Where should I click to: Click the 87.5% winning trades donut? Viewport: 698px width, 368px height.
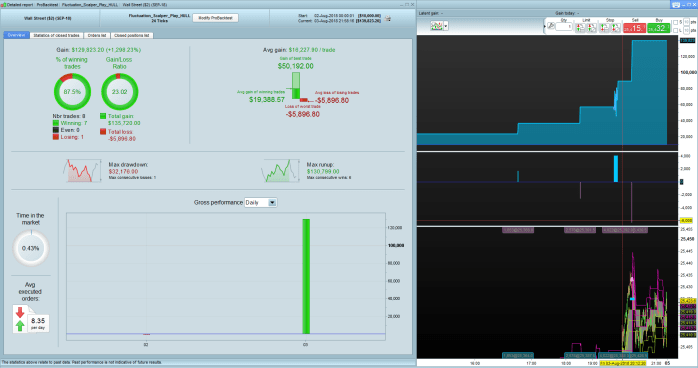[72, 92]
